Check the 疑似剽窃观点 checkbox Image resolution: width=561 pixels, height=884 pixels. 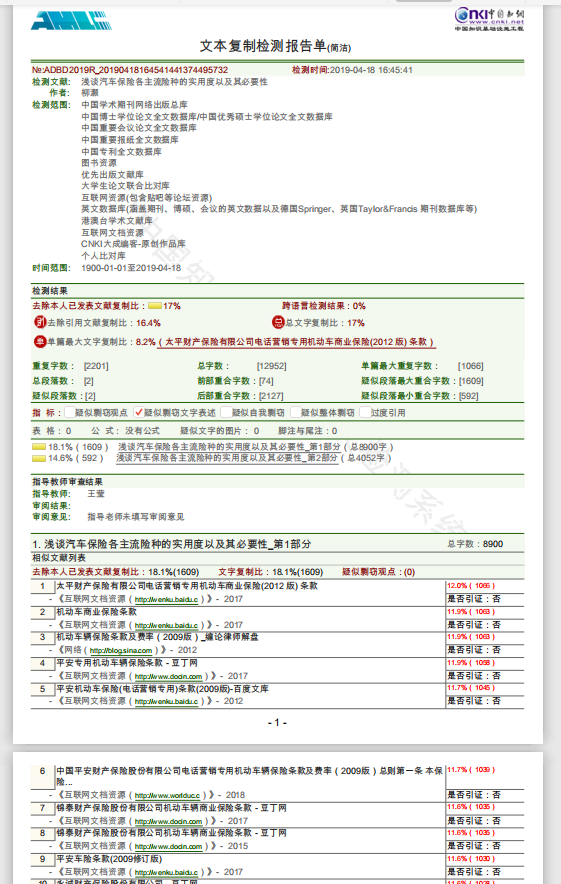pyautogui.click(x=70, y=412)
